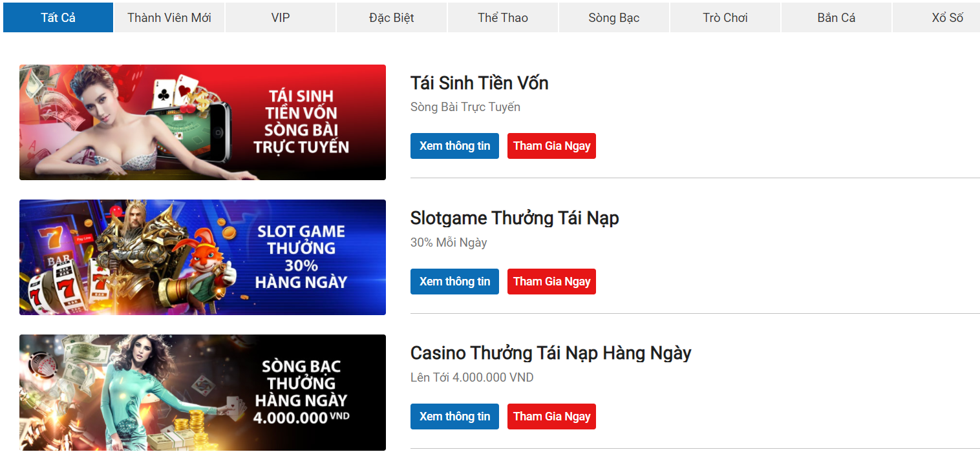Open the Slot Game Thưởng 30% banner
Viewport: 980px width, 463px height.
pos(202,257)
